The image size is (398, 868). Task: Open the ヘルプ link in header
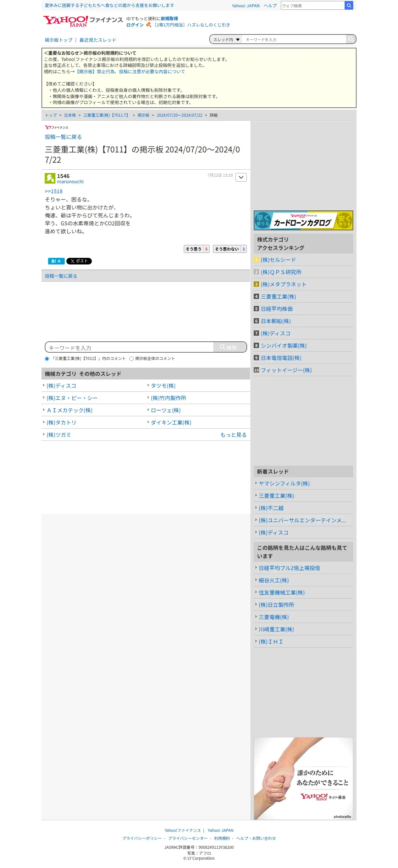pos(270,6)
